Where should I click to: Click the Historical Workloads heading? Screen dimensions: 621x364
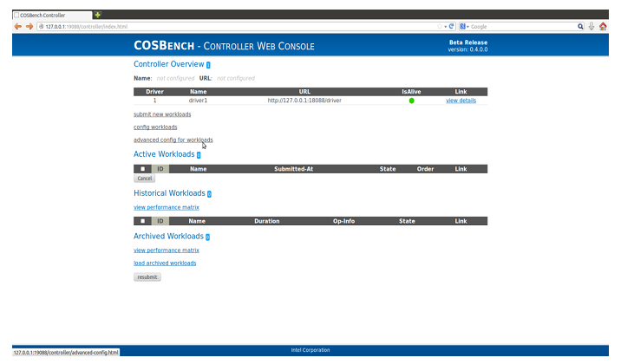(x=169, y=193)
